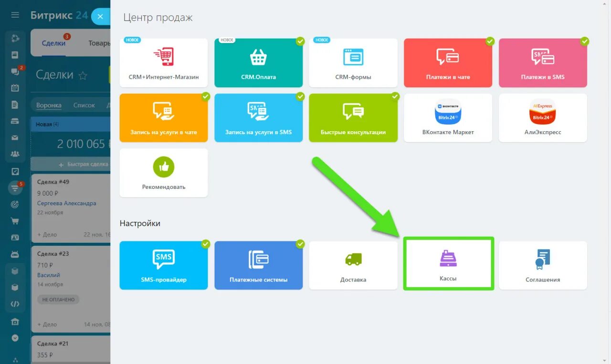This screenshot has width=611, height=364.
Task: Open the Платежные системы settings tile
Action: (258, 265)
